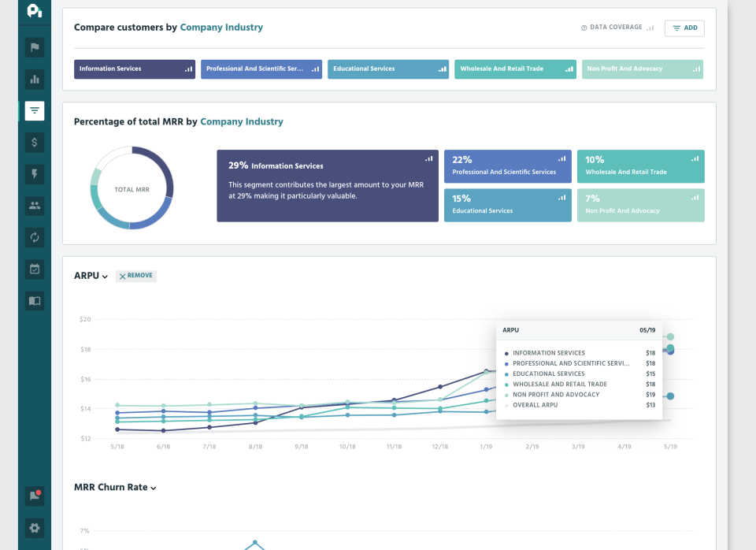Change the Company Industry comparison attribute
The width and height of the screenshot is (756, 550).
(x=221, y=27)
